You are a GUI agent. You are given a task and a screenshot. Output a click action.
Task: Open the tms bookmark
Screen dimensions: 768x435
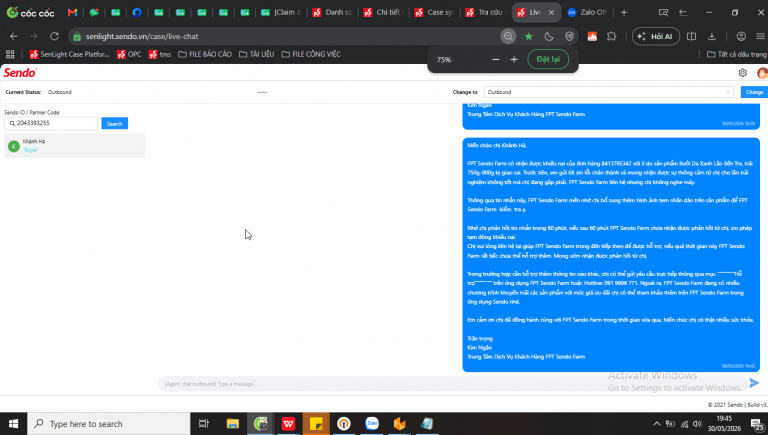[x=160, y=54]
